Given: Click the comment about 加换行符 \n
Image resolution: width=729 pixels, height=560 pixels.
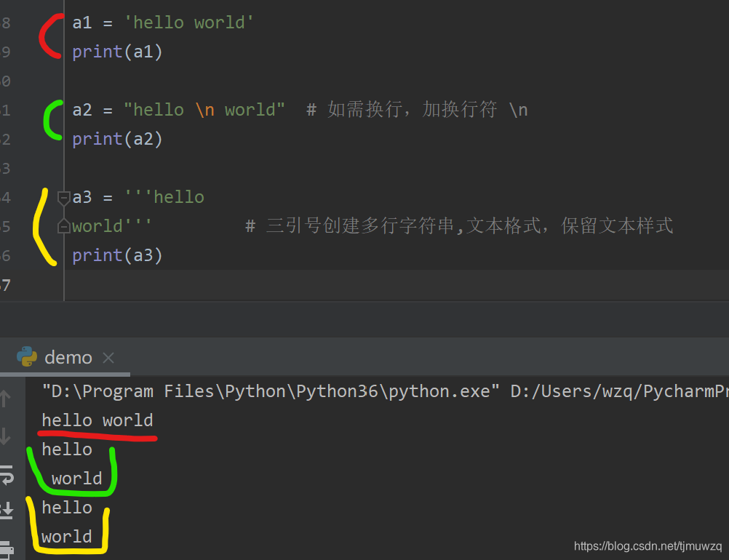Looking at the screenshot, I should coord(417,110).
